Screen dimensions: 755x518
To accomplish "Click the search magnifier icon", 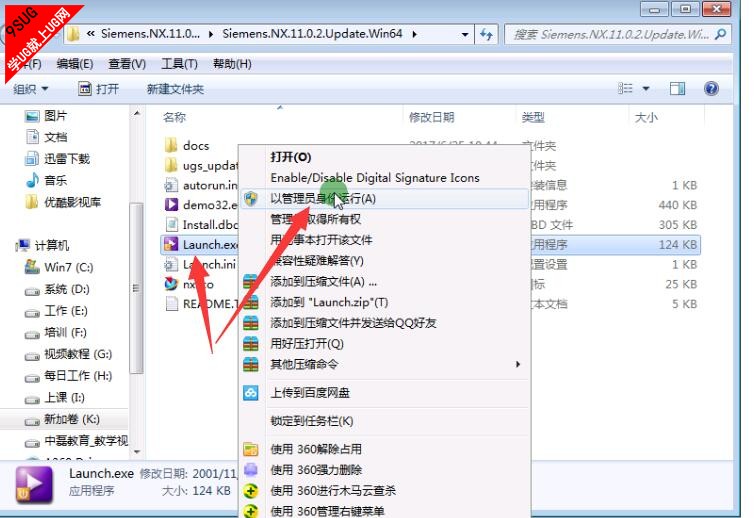I will coord(720,34).
